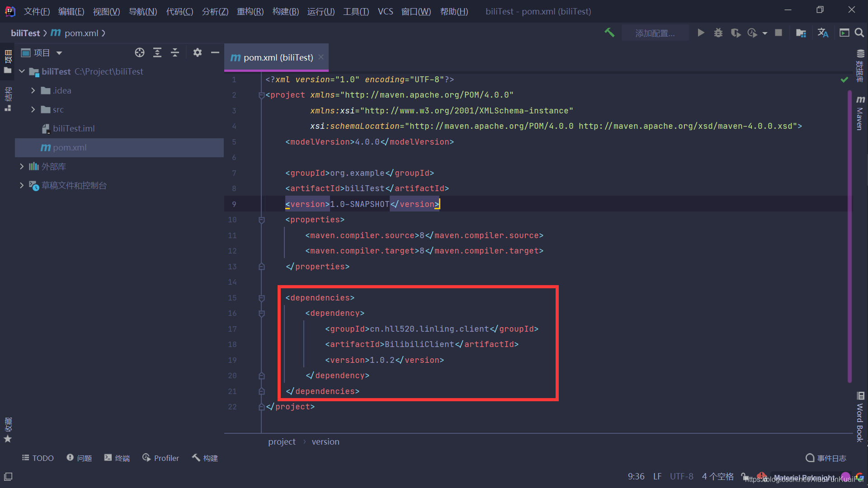
Task: Stop the running process square icon
Action: pos(778,33)
